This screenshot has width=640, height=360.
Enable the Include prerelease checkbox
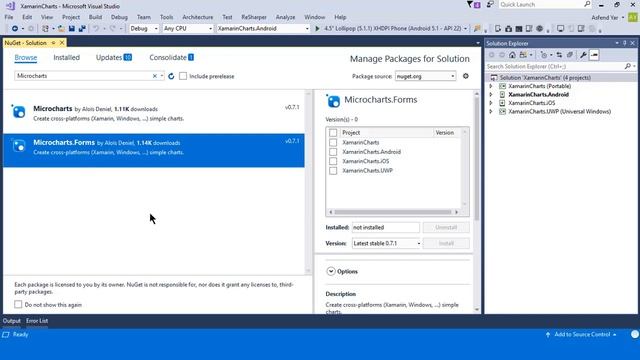point(183,76)
